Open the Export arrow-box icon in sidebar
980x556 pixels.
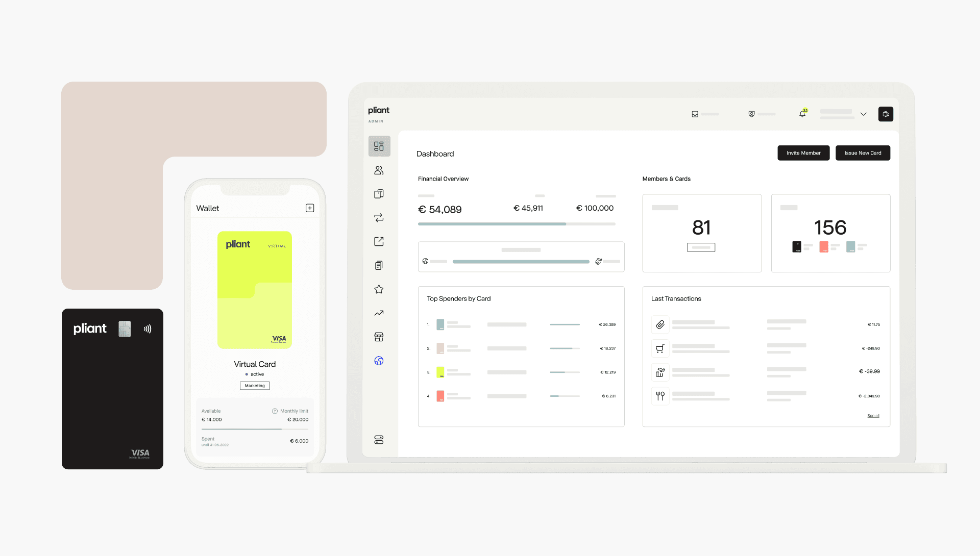click(379, 241)
